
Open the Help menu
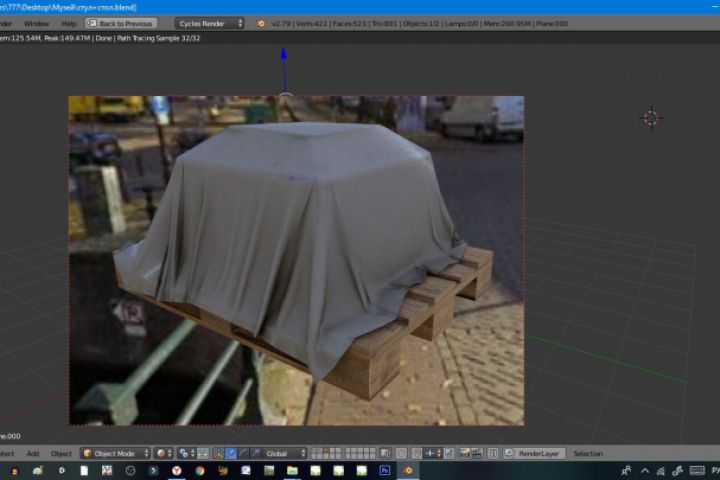(69, 23)
